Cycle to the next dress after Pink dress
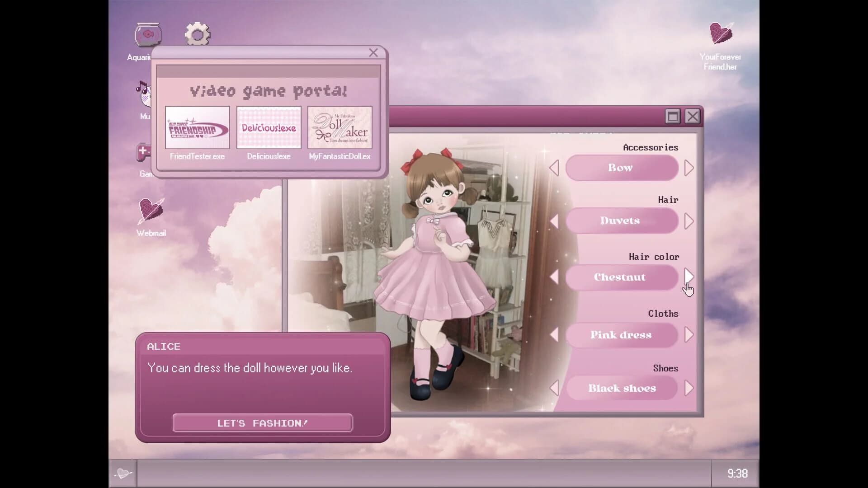This screenshot has height=488, width=868. coord(689,335)
